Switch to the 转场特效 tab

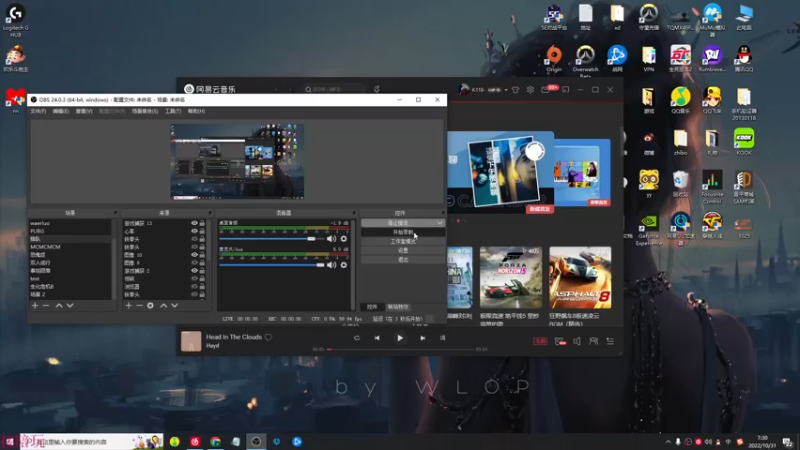click(398, 307)
